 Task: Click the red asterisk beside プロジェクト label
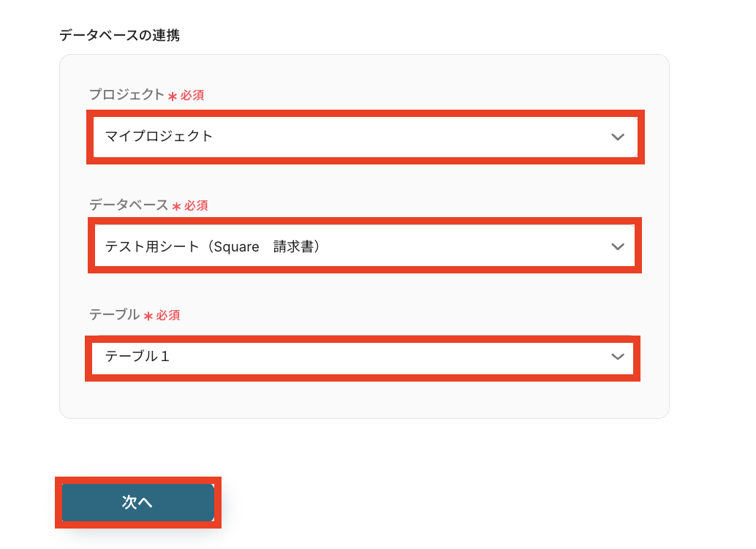[173, 96]
